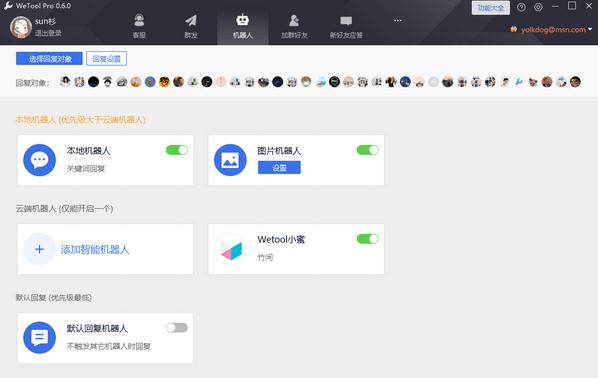Click the last avatar in 回复对象 row
This screenshot has width=598, height=378.
(x=575, y=82)
